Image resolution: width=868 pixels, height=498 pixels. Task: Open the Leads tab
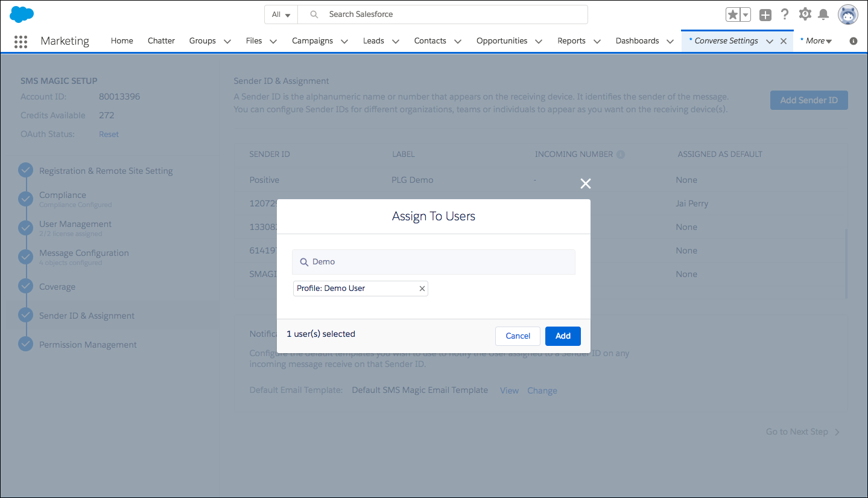point(373,41)
